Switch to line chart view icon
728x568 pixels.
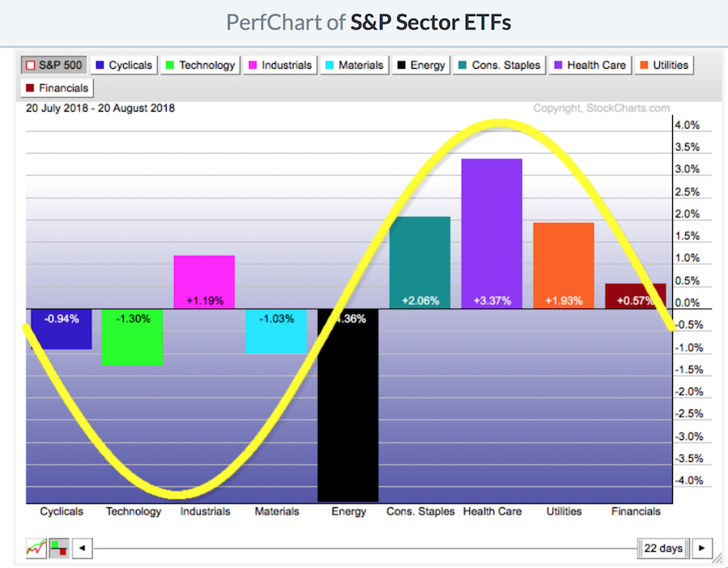[35, 549]
